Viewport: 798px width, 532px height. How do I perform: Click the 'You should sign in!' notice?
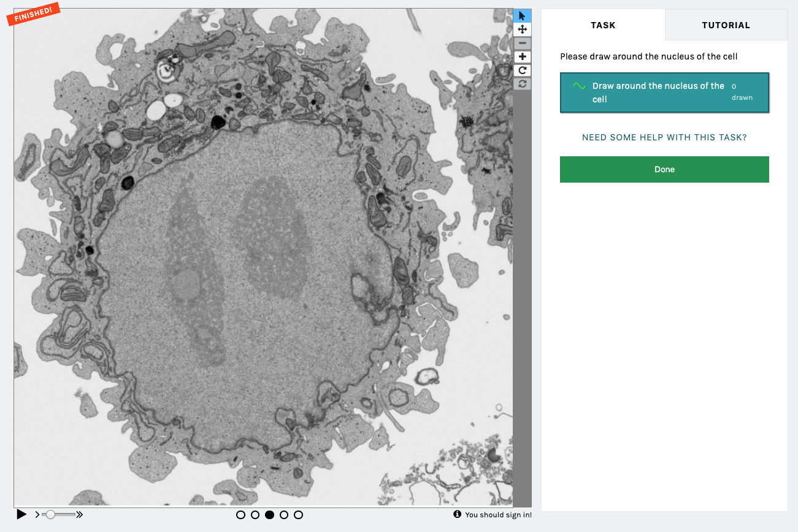point(498,515)
